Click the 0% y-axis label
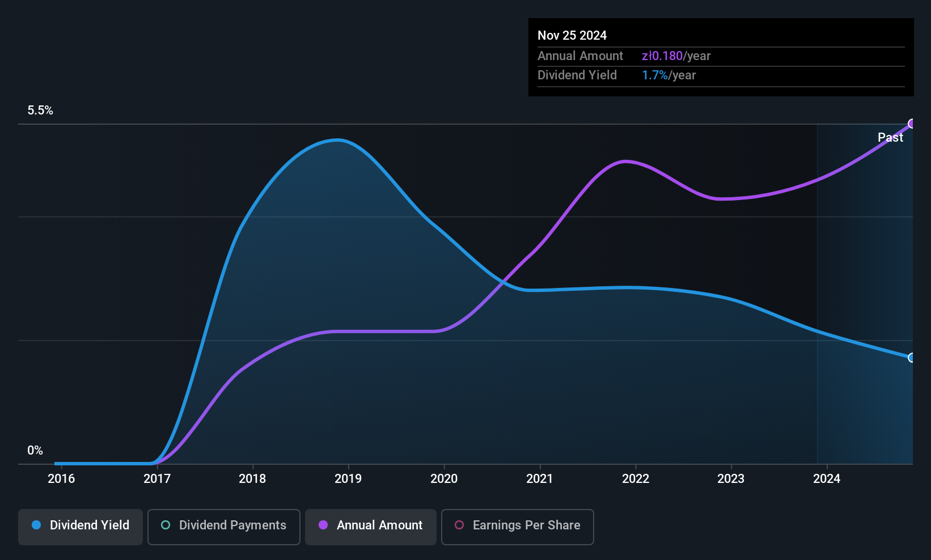 click(x=35, y=451)
